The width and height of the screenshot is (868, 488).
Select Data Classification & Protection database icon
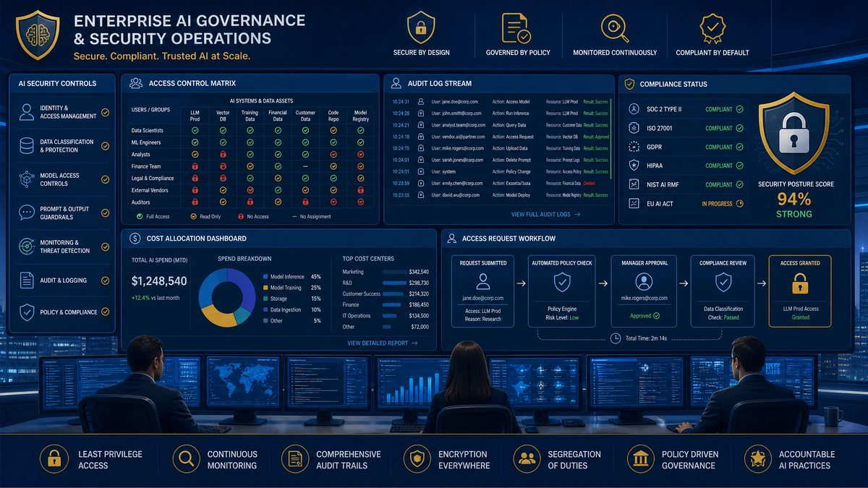pyautogui.click(x=27, y=146)
